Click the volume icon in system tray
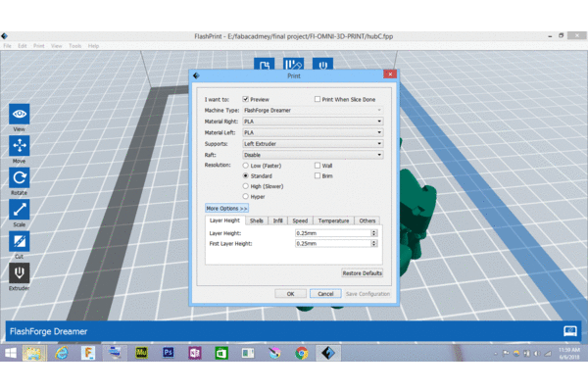The width and height of the screenshot is (588, 392). (x=537, y=354)
